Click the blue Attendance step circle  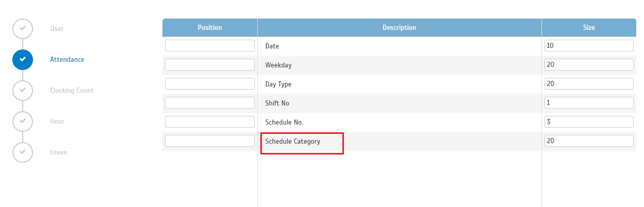point(23,59)
